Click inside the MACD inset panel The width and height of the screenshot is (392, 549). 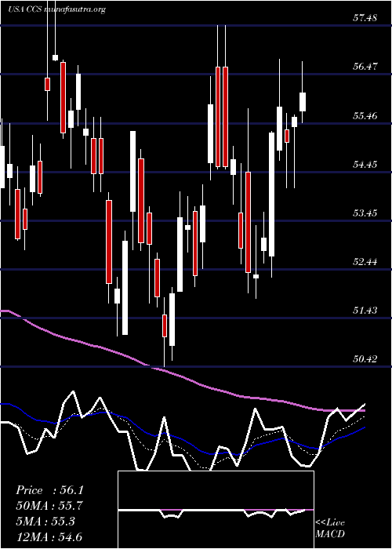pyautogui.click(x=216, y=510)
